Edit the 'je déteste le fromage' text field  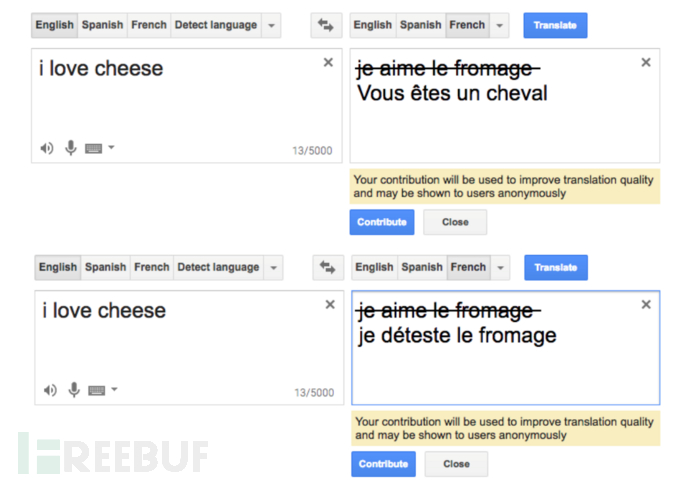click(505, 348)
